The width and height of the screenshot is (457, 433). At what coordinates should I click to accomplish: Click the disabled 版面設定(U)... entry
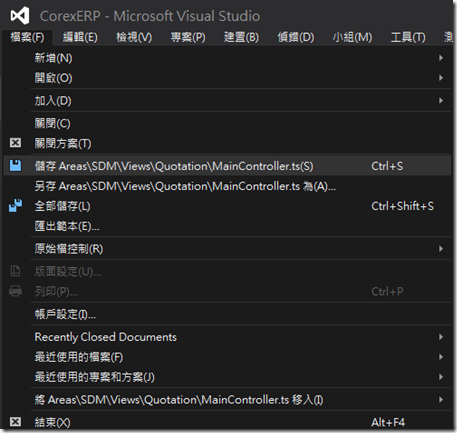(x=227, y=271)
